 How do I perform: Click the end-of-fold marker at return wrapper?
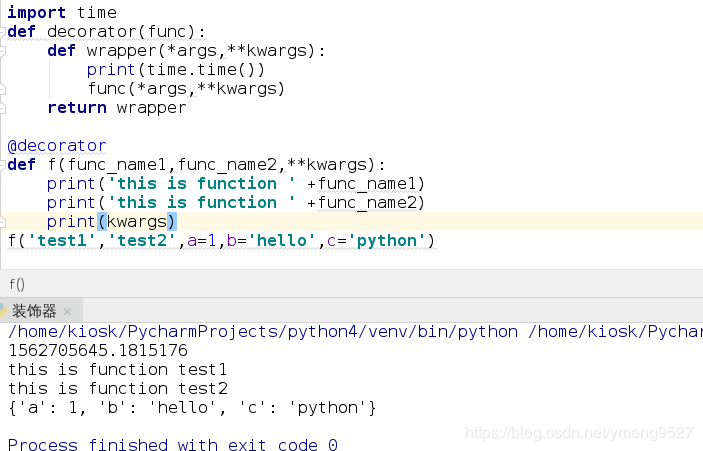click(2, 108)
